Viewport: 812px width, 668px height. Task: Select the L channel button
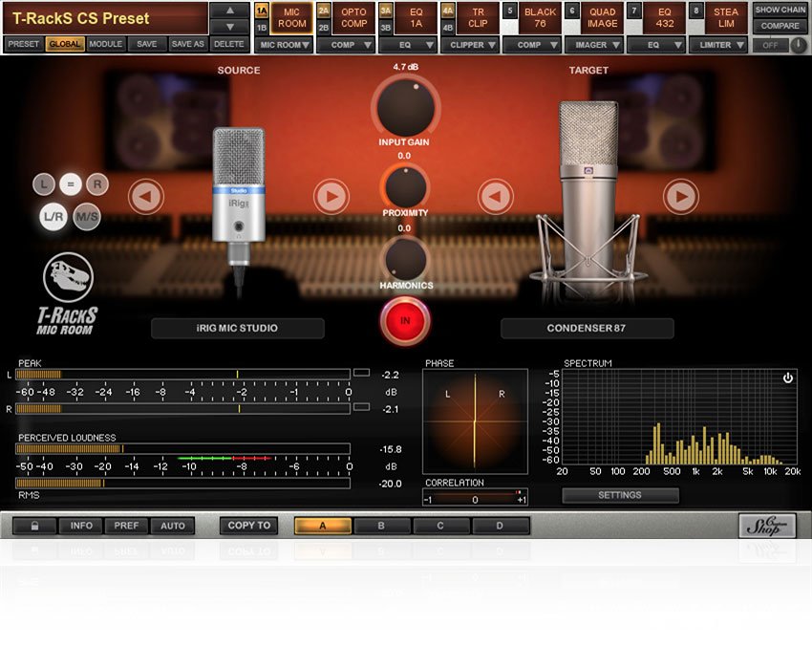pos(44,184)
